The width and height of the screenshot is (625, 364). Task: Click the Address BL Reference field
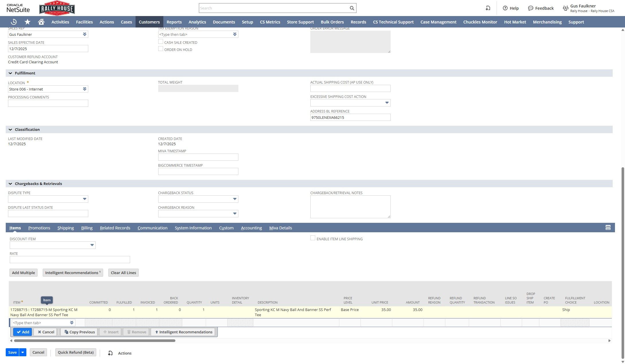click(x=350, y=117)
